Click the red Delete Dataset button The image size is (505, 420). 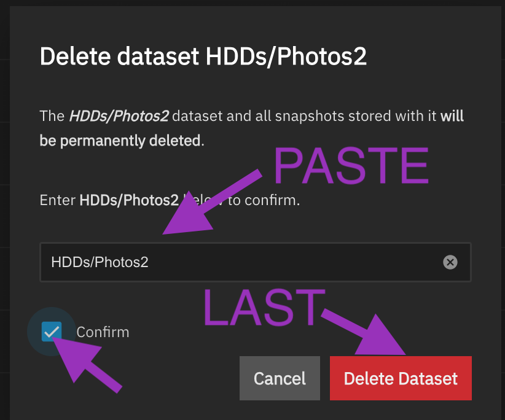401,378
